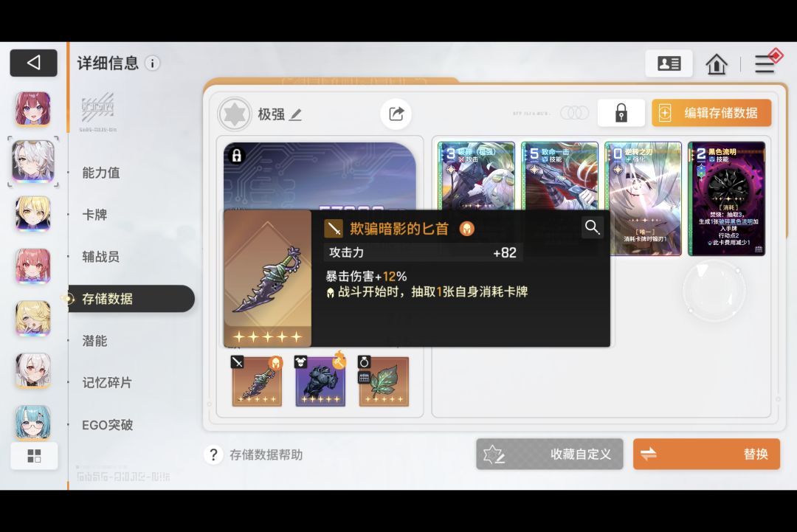Open the profile card icon in top bar

point(669,63)
